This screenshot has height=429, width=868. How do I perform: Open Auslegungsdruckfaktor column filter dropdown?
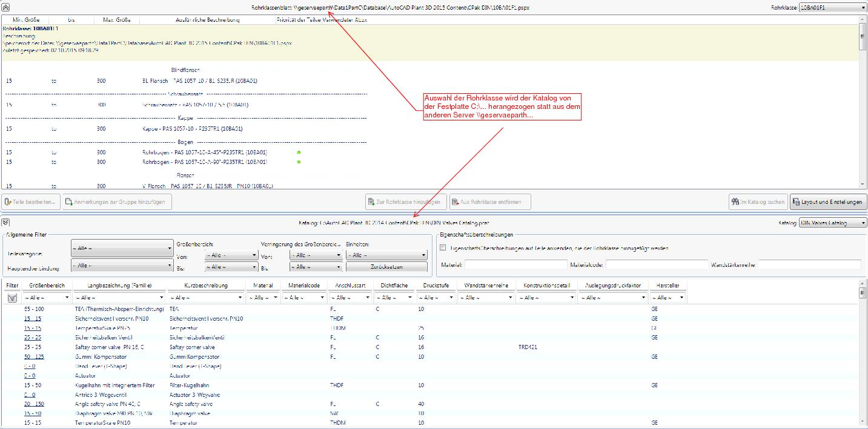(613, 298)
